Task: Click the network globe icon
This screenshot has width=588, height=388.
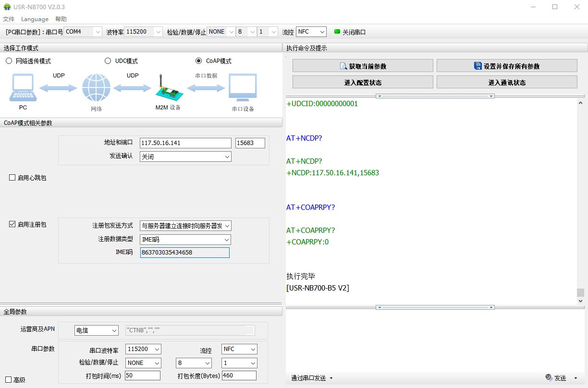Action: point(96,88)
